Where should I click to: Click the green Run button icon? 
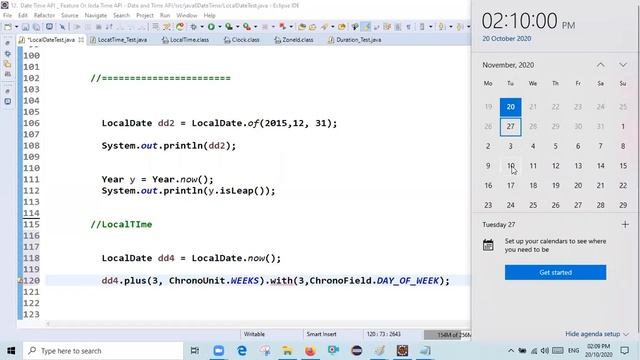[211, 27]
